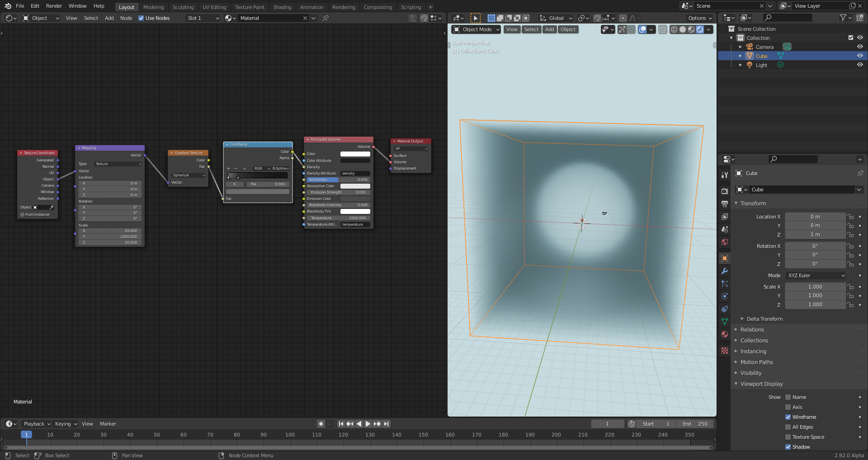Enable the Proportional Editing icon
This screenshot has height=460, width=868.
point(623,18)
